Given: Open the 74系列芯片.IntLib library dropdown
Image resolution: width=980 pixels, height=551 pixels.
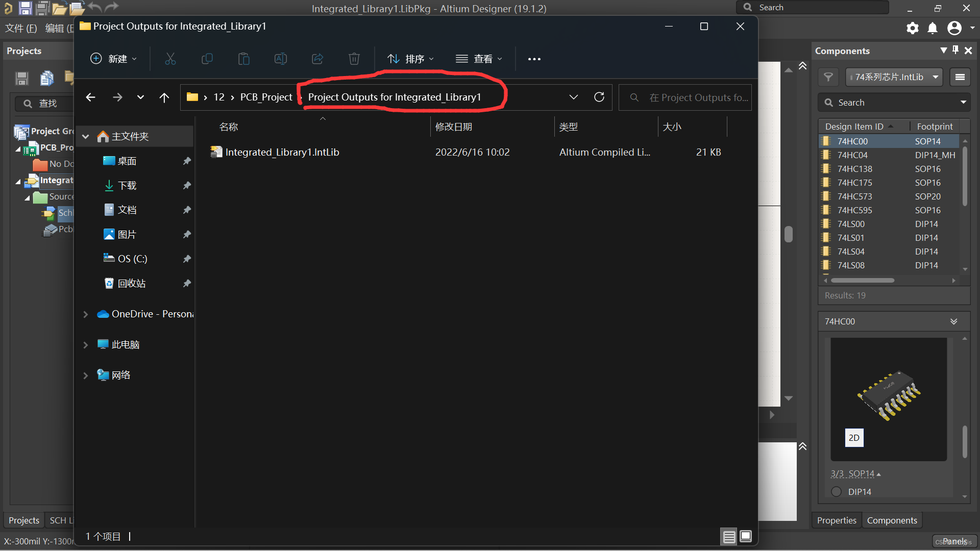Looking at the screenshot, I should click(x=894, y=77).
